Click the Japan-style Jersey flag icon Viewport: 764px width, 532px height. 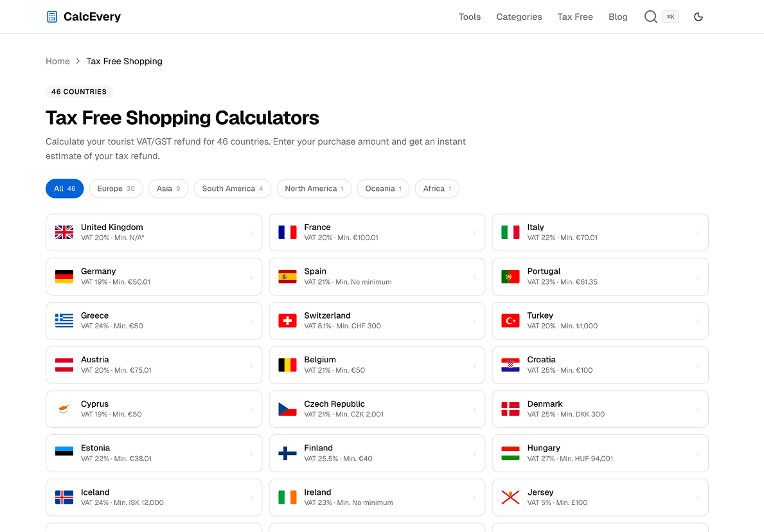pos(510,497)
